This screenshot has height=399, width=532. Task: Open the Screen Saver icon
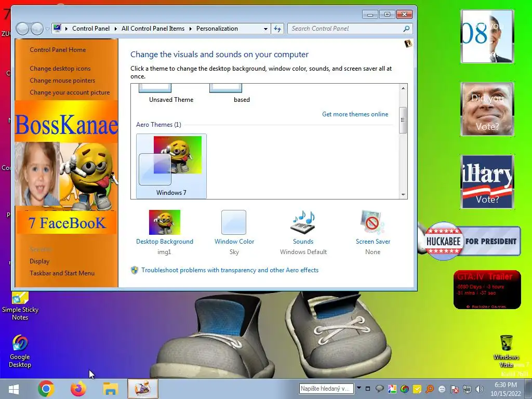coord(372,222)
